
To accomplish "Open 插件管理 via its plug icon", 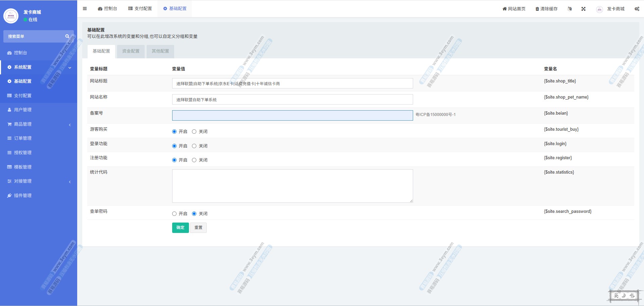I will pos(9,196).
